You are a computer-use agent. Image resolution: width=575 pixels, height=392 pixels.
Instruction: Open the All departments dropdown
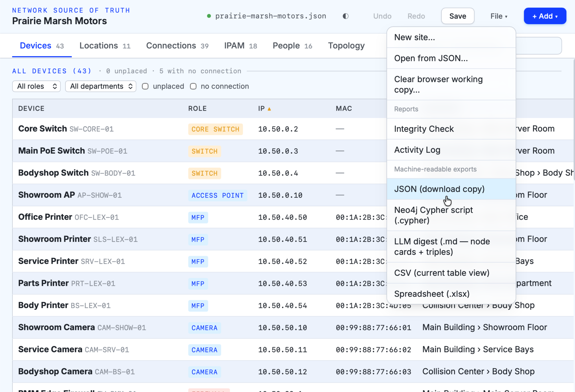[101, 86]
